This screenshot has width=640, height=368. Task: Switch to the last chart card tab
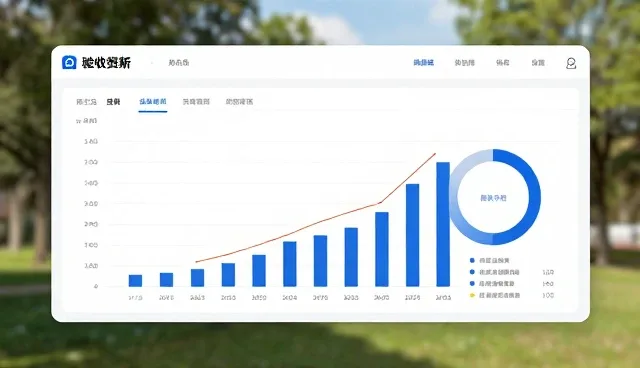coord(239,102)
